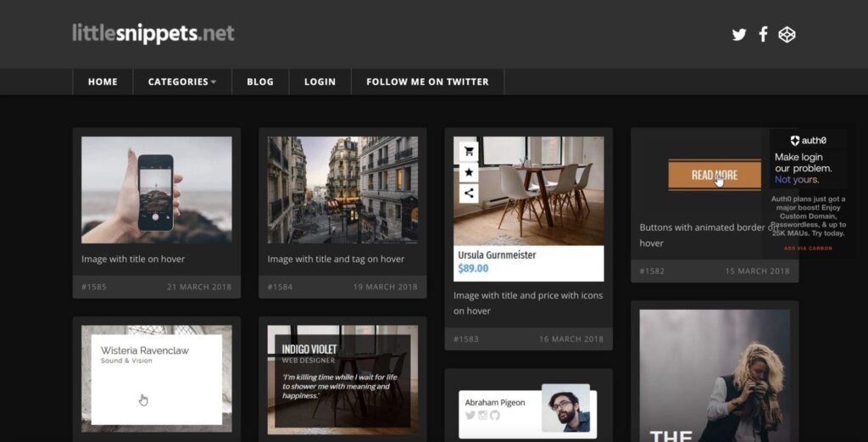Image resolution: width=868 pixels, height=442 pixels.
Task: Click the littlesnippets.net logo
Action: click(x=153, y=34)
